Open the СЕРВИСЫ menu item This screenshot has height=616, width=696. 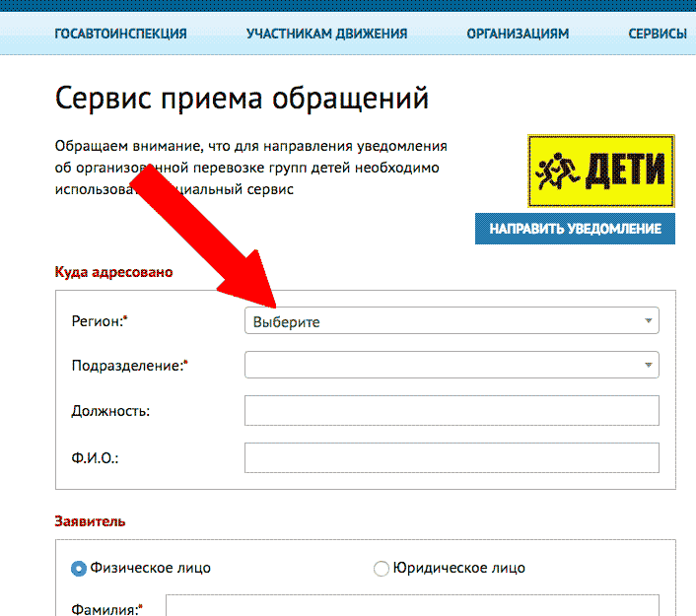point(658,34)
